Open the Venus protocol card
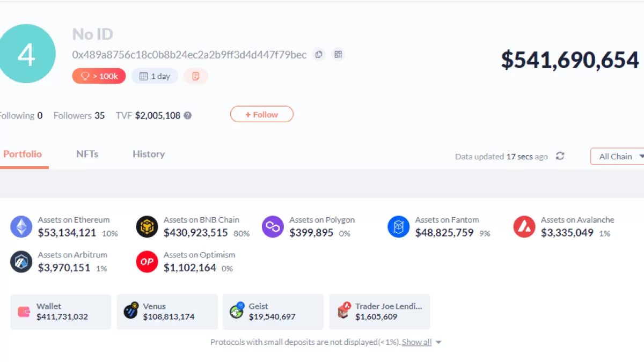Image resolution: width=644 pixels, height=362 pixels. 167,312
